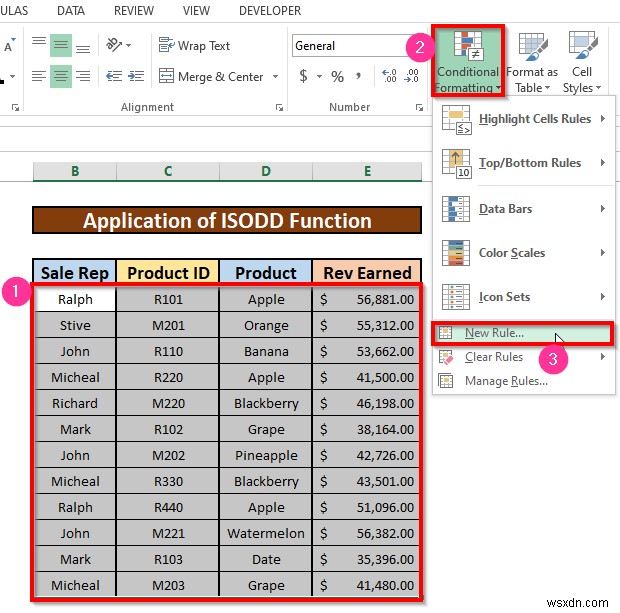Click Decrease Decimal icon
This screenshot has width=620, height=613.
tap(412, 75)
